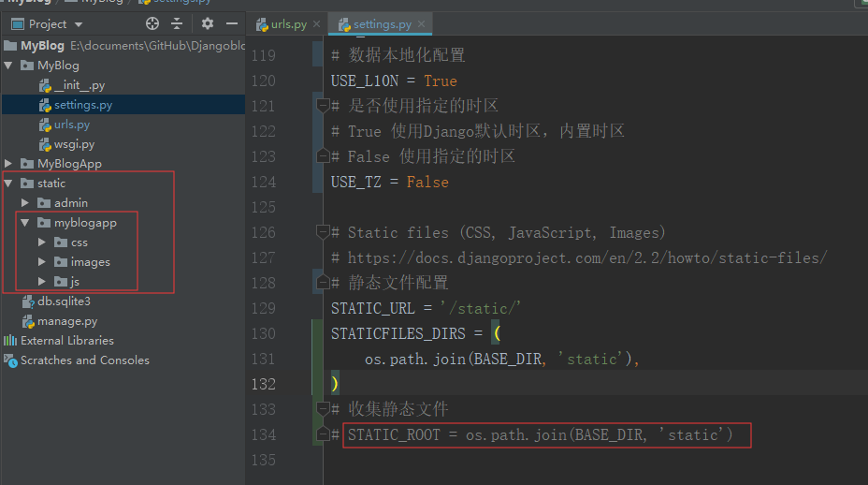This screenshot has height=485, width=868.
Task: Click the wsgi.py Python file icon
Action: click(46, 144)
